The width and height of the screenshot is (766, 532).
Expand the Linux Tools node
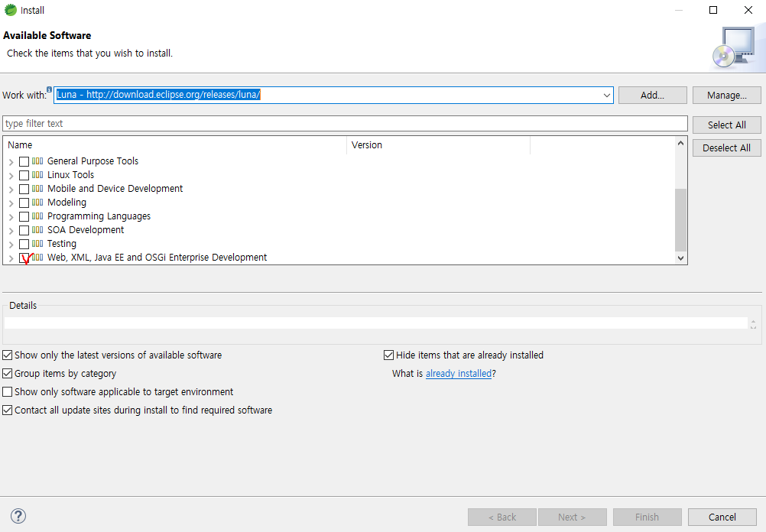[x=11, y=175]
